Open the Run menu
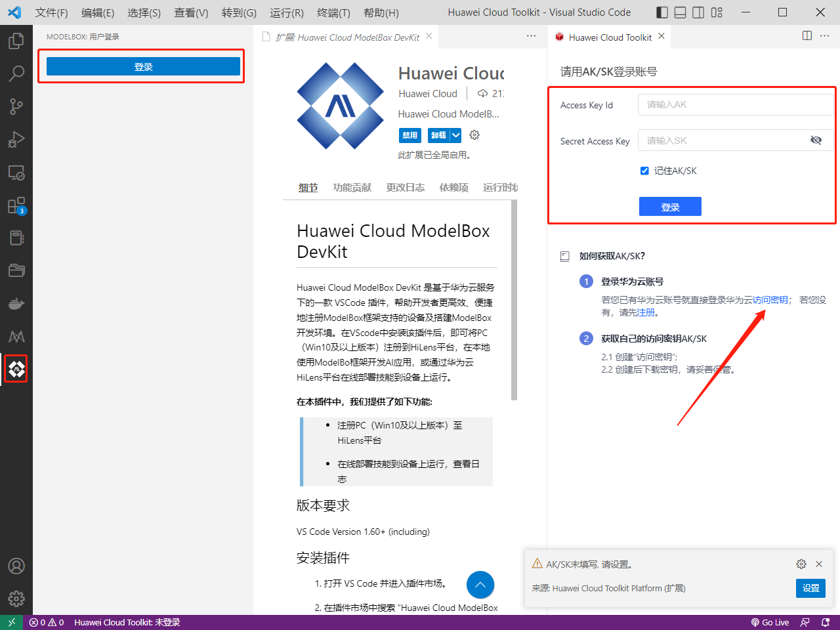Image resolution: width=840 pixels, height=630 pixels. [287, 12]
